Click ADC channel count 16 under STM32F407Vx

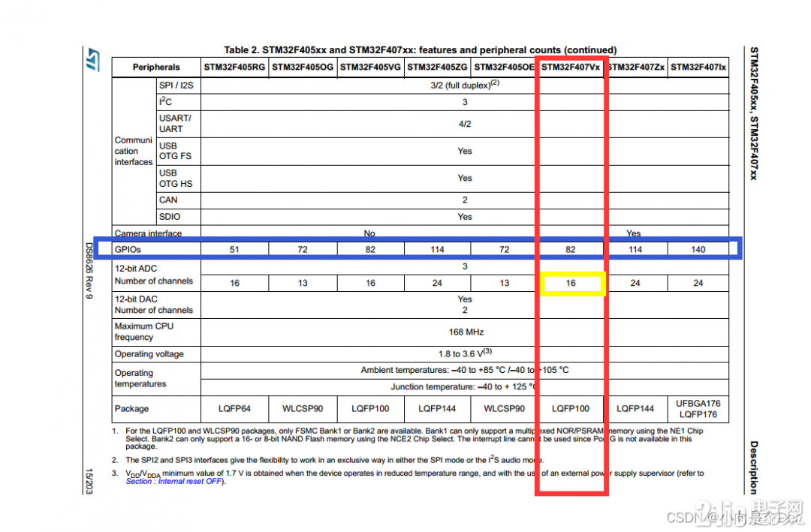tap(571, 284)
